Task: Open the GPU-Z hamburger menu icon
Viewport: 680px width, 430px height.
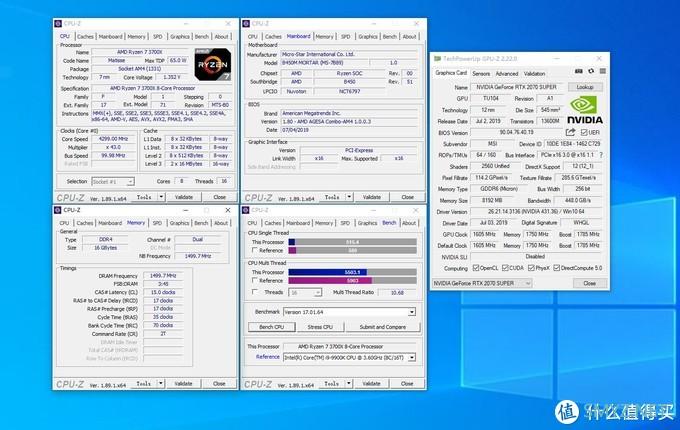Action: (x=602, y=71)
